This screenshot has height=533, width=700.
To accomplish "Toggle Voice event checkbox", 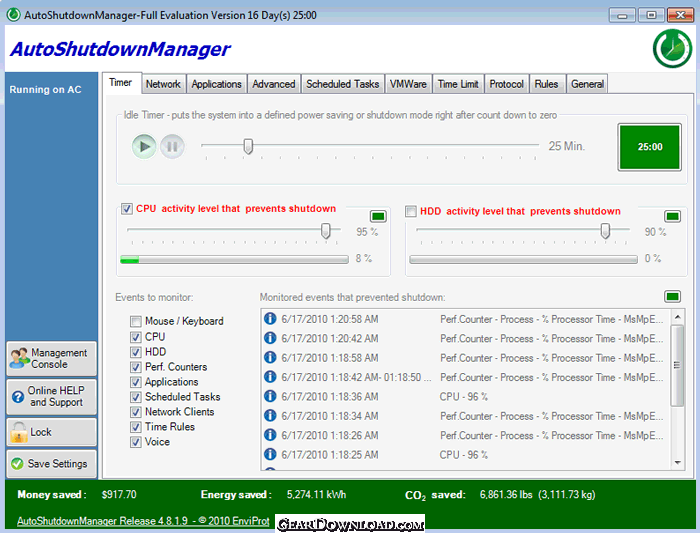I will (136, 441).
